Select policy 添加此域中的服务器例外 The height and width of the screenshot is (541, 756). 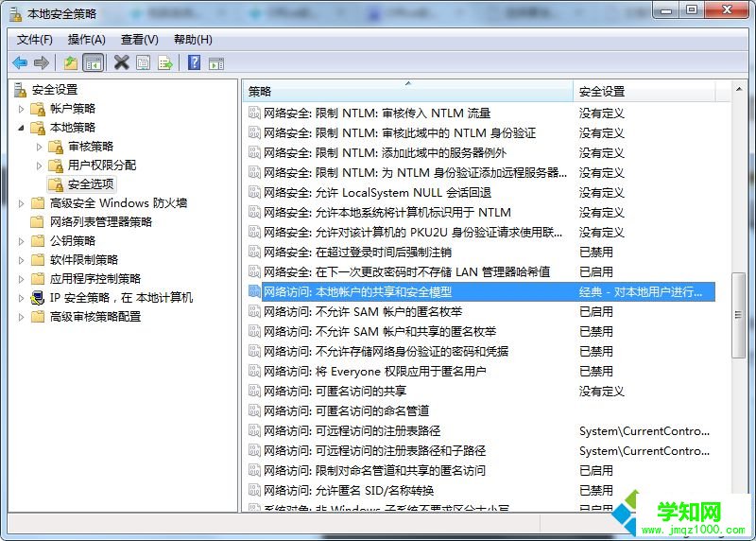click(385, 153)
